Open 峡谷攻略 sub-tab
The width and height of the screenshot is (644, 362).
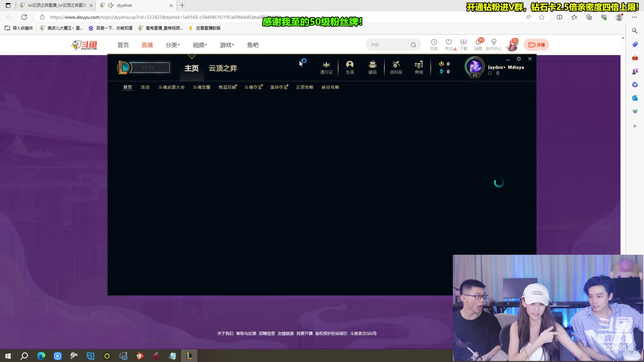point(330,87)
